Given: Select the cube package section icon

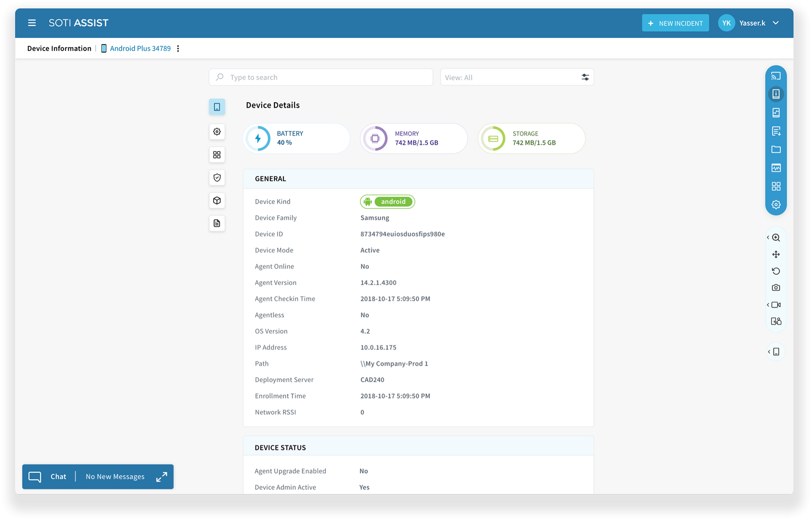Looking at the screenshot, I should click(217, 200).
